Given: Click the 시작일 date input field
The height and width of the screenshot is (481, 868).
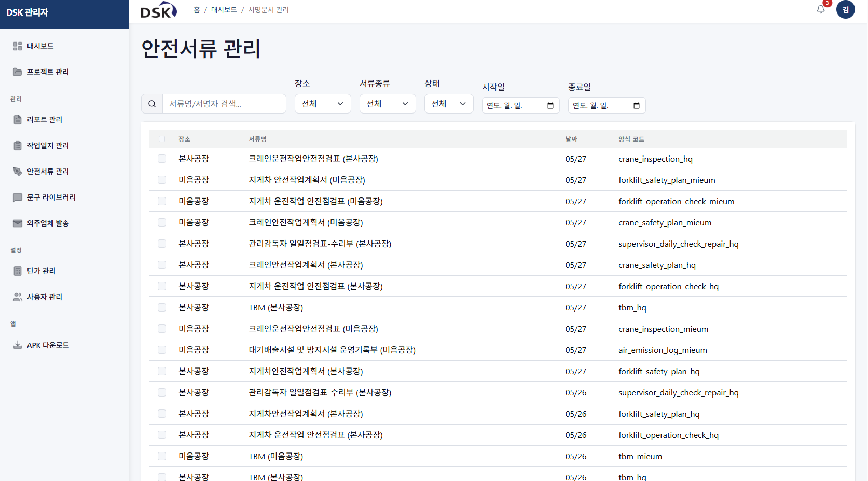Looking at the screenshot, I should [520, 106].
